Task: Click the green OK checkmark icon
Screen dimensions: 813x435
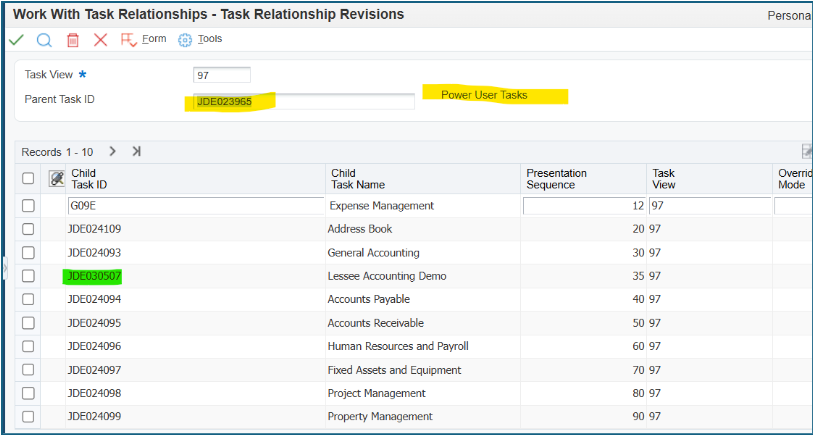Action: click(x=17, y=39)
